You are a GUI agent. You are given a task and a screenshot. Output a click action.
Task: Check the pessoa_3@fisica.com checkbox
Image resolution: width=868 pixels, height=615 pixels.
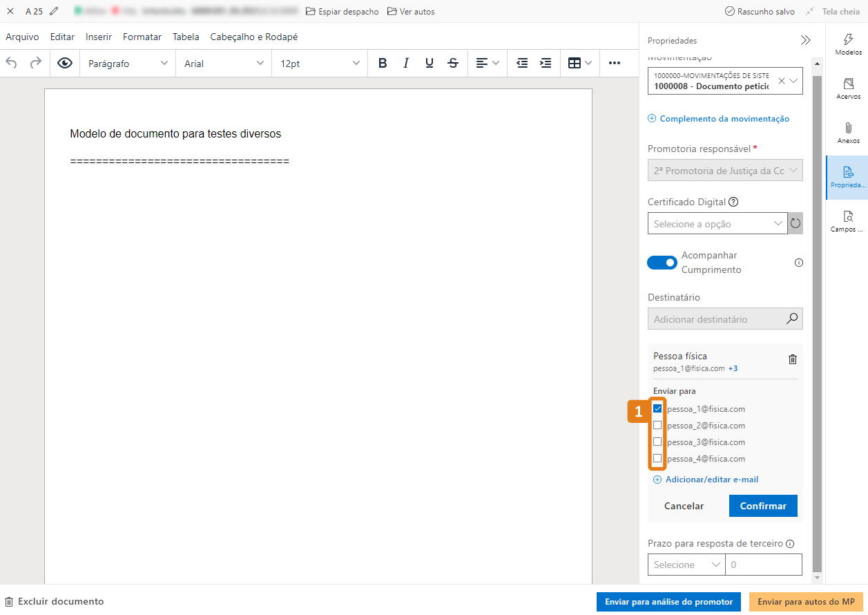click(657, 442)
